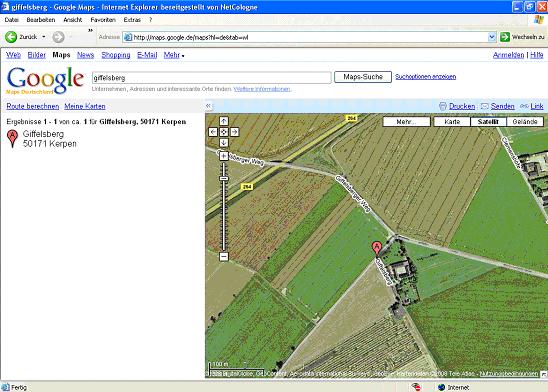Switch map view to Karte
Viewport: 548px width, 392px height.
tap(452, 122)
